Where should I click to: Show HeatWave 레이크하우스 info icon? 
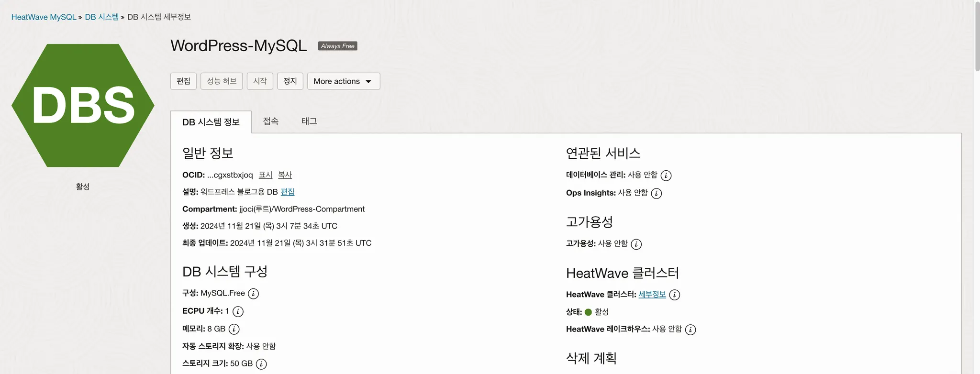tap(690, 330)
